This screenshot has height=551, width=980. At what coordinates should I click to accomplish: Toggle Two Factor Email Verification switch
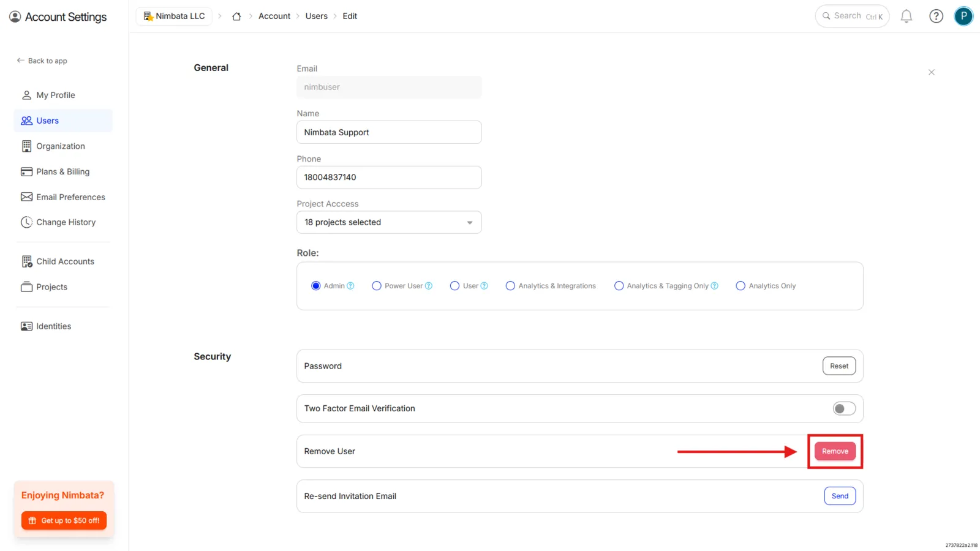(844, 408)
